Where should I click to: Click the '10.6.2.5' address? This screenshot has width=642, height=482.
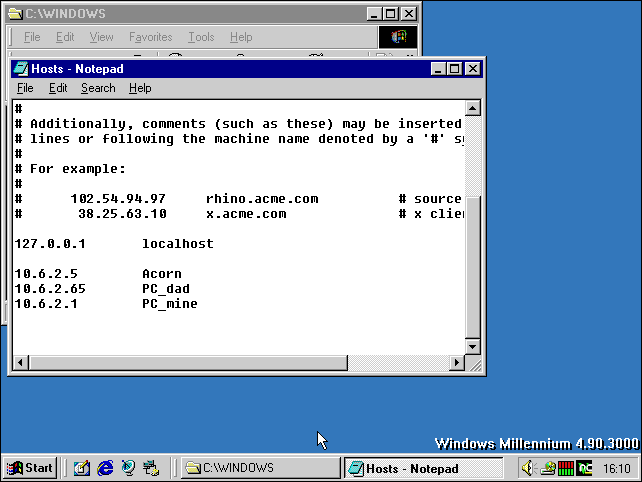(46, 274)
